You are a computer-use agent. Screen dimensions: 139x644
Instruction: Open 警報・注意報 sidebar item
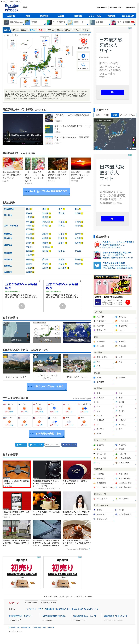pos(102,357)
